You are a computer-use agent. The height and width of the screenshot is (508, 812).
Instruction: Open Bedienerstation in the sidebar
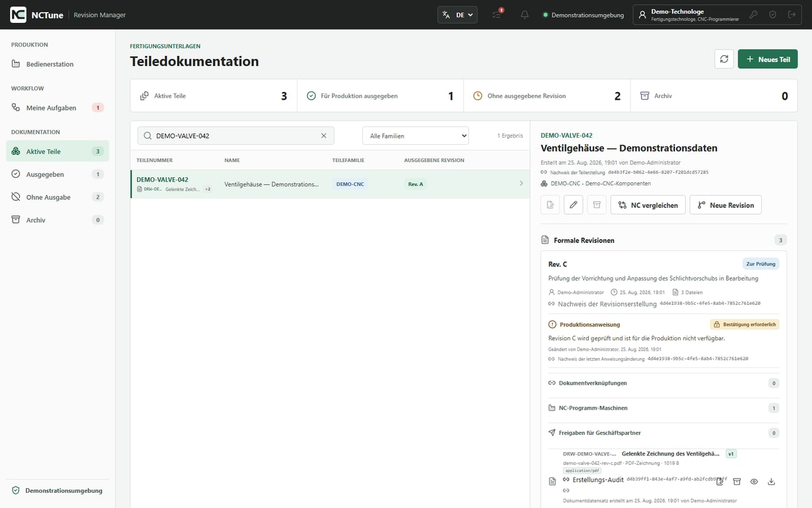(58, 64)
